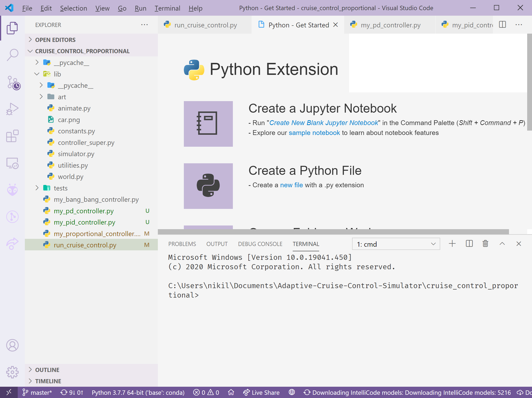This screenshot has height=398, width=532.
Task: Click the branch-circle icon in the activity bar
Action: (12, 217)
